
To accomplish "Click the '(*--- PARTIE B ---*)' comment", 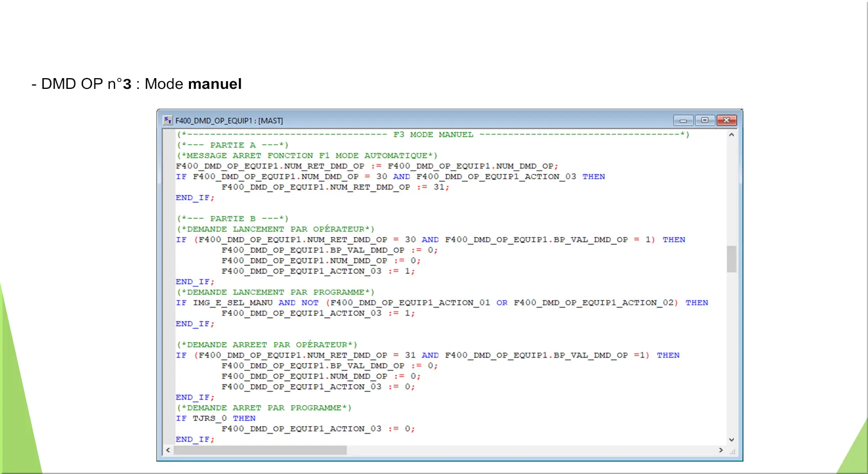I will point(233,219).
